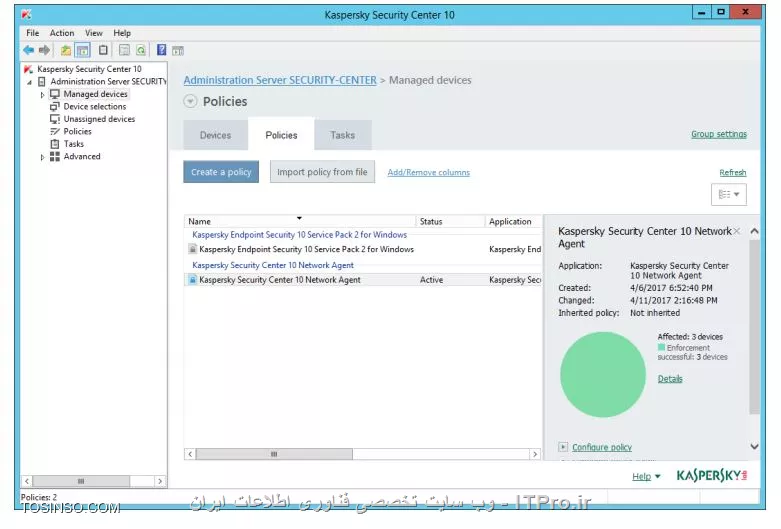Click the Policies icon in tree
Screen dimensions: 781x529
click(55, 132)
